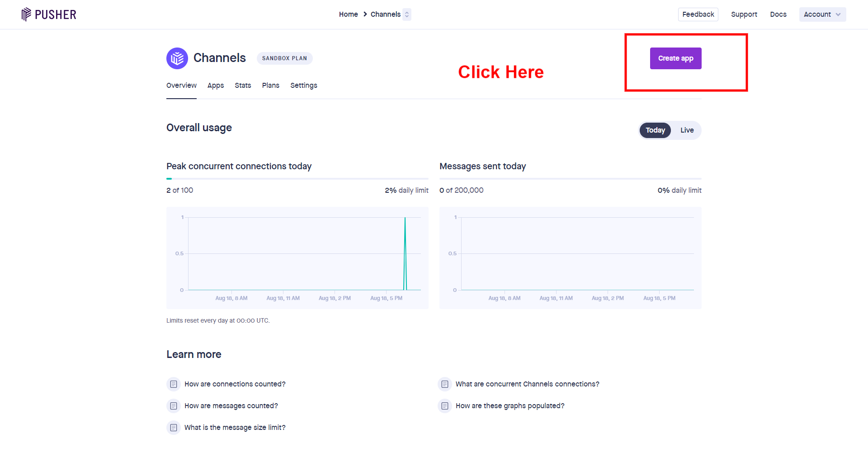Image resolution: width=868 pixels, height=472 pixels.
Task: Click the spike in connections chart
Action: [x=405, y=253]
